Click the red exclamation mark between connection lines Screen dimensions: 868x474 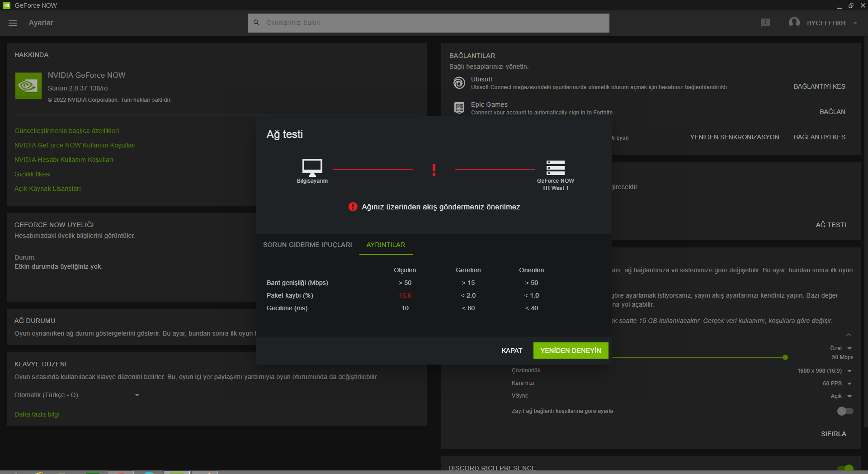click(434, 170)
